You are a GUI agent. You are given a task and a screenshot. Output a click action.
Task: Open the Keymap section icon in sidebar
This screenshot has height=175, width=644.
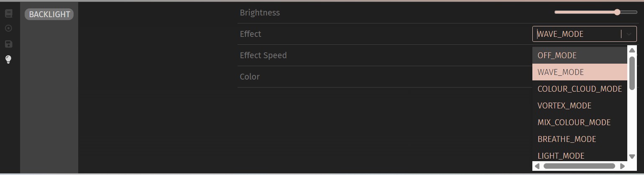pos(8,13)
